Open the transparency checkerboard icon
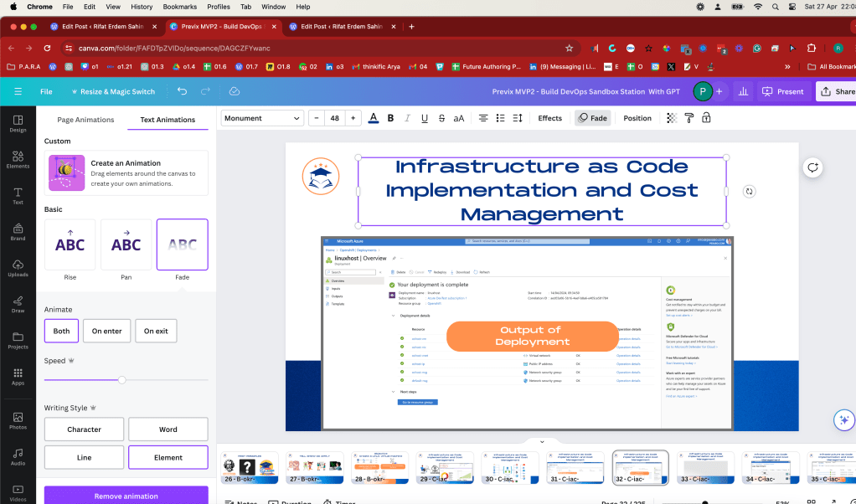Viewport: 856px width, 504px height. [x=672, y=118]
